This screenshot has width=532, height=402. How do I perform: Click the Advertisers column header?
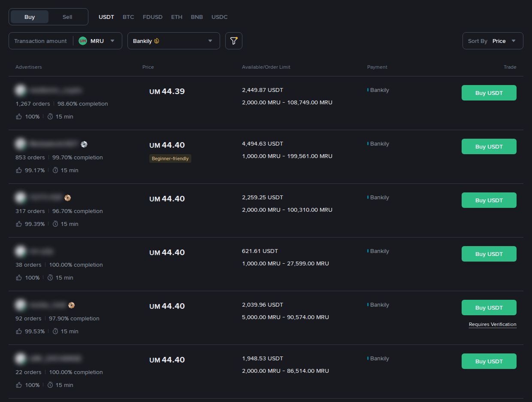click(29, 67)
